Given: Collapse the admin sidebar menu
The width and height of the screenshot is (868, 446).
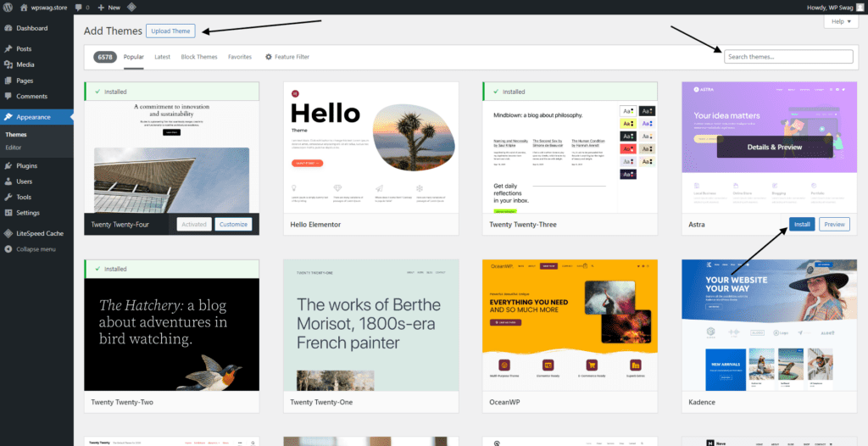Looking at the screenshot, I should pos(31,248).
